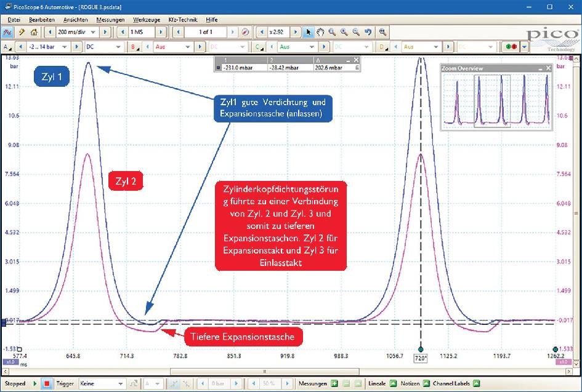Click the red stop capture button

46,383
